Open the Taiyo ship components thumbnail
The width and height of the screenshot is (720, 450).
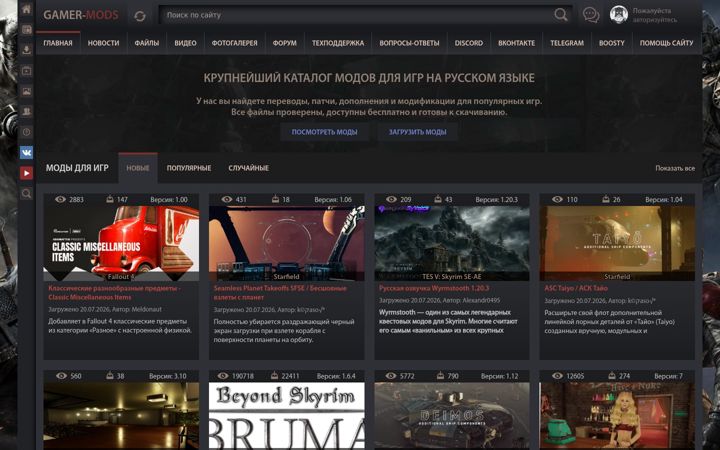tap(617, 243)
